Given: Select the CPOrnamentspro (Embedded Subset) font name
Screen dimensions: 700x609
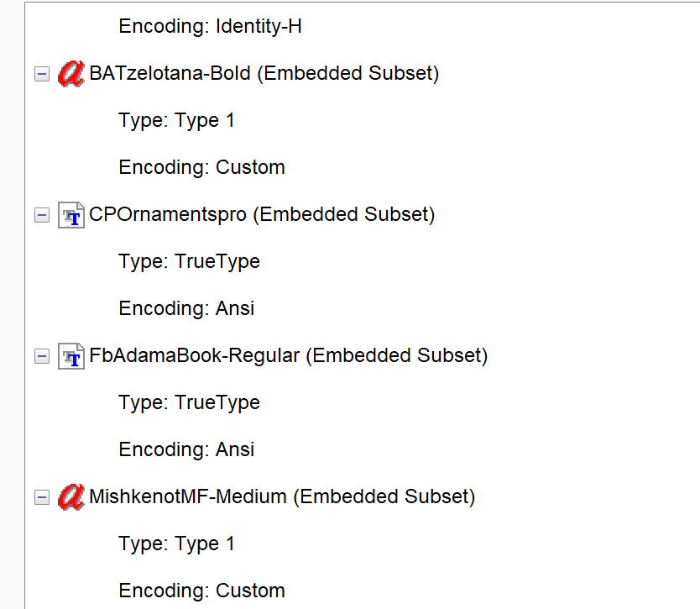Looking at the screenshot, I should (262, 215).
